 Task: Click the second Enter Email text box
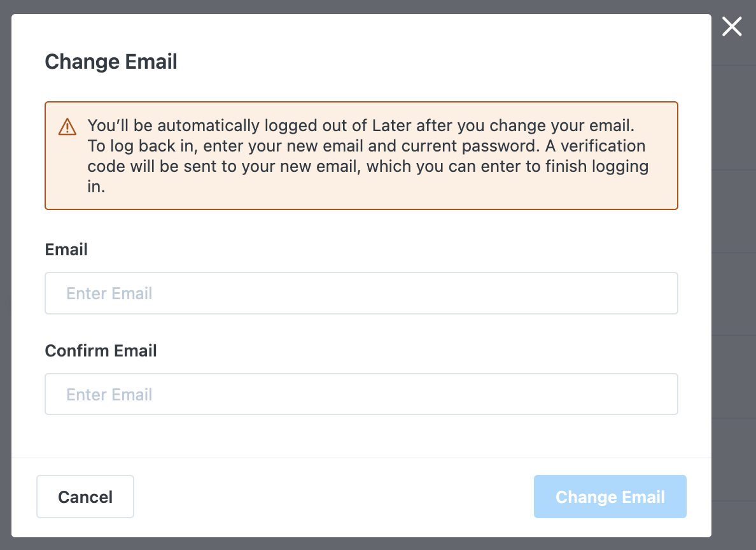point(361,394)
